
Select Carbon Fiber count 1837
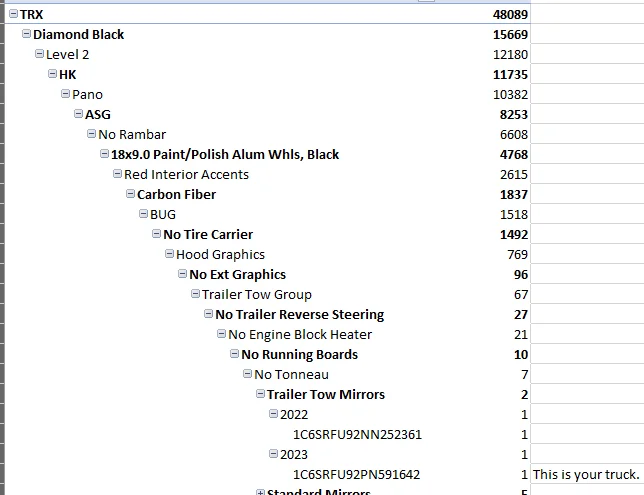(513, 194)
